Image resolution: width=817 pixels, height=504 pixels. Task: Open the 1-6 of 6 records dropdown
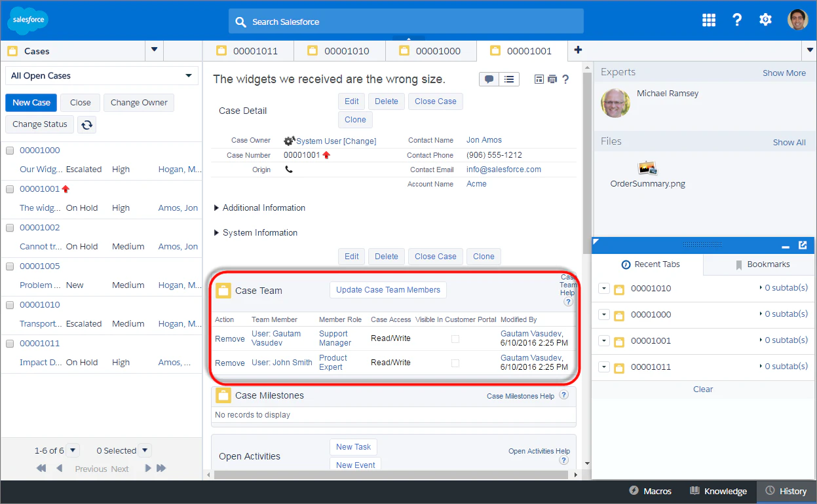tap(73, 450)
